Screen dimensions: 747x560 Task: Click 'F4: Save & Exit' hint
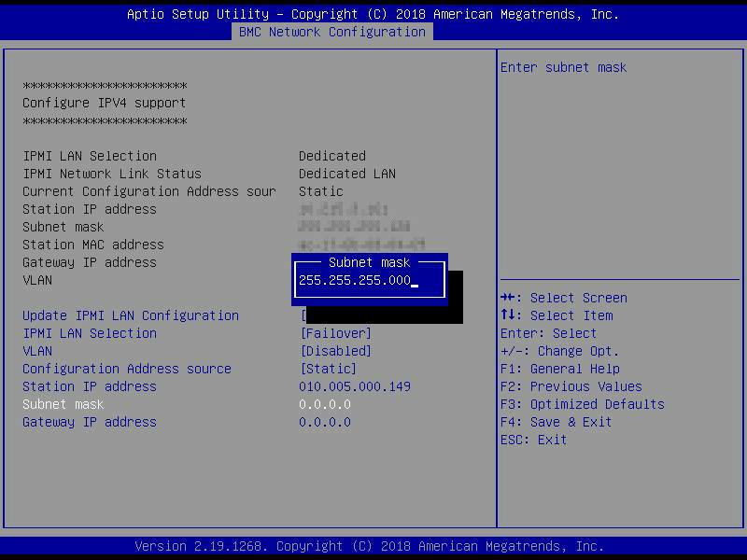point(556,422)
